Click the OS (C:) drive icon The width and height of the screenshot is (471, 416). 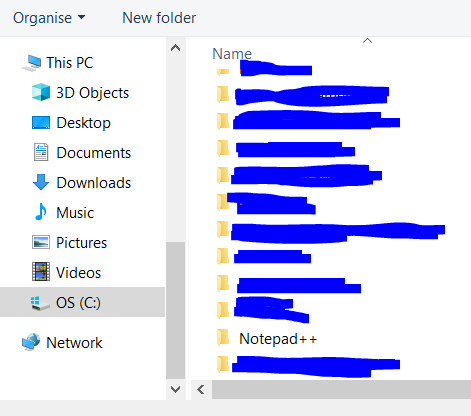point(40,303)
